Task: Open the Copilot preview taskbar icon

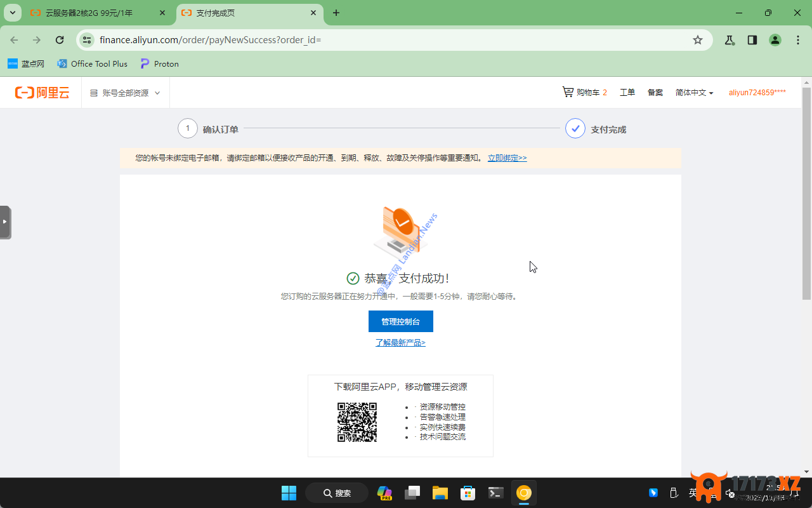Action: (x=384, y=493)
